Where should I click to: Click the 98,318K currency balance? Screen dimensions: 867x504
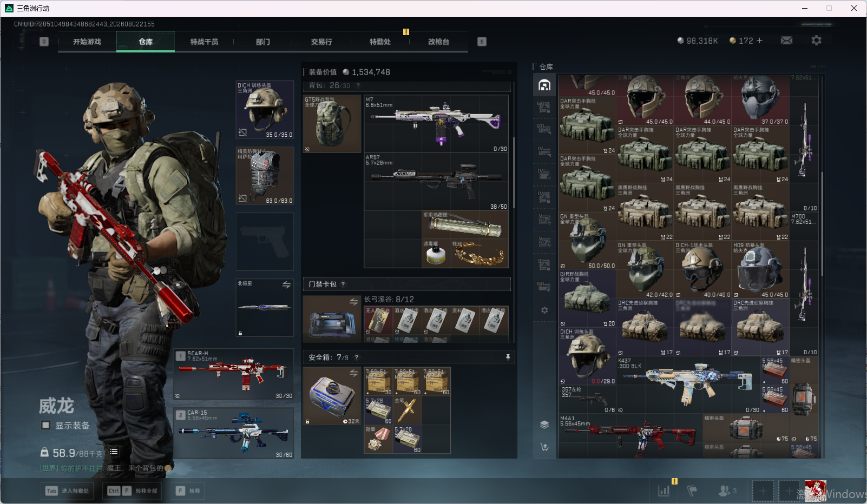coord(698,41)
